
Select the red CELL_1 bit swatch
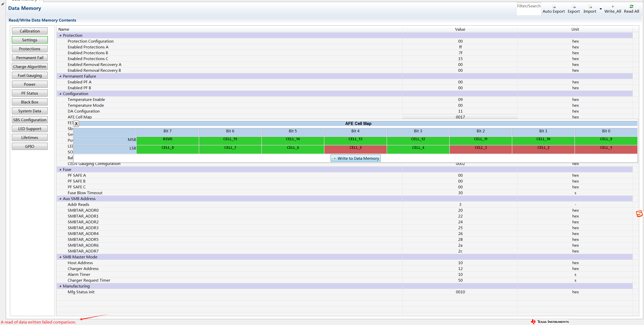point(606,149)
